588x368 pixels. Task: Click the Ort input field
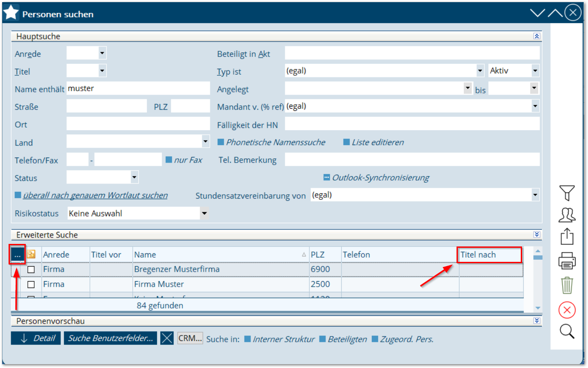pos(138,124)
